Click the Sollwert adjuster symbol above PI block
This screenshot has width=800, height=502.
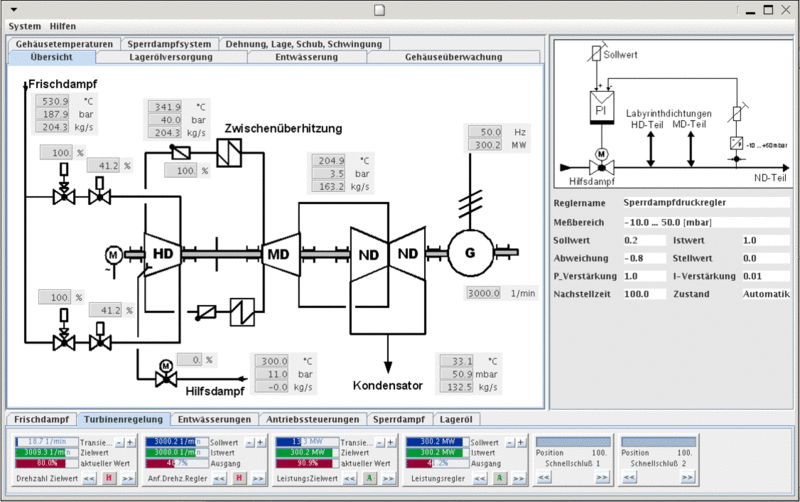(597, 53)
